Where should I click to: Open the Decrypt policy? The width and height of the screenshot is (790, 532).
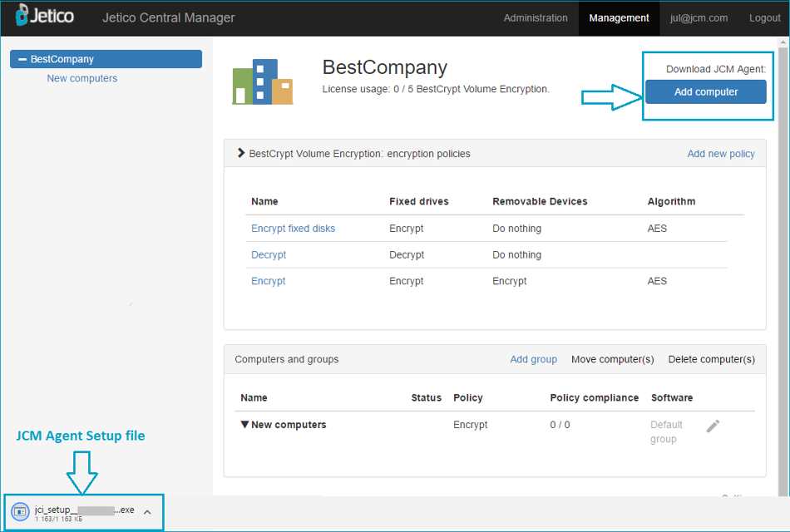(269, 255)
